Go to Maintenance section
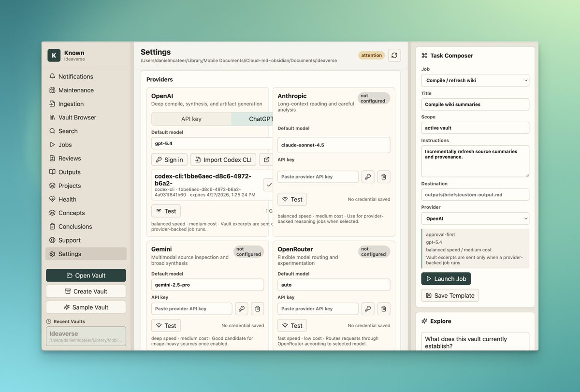 (x=86, y=90)
